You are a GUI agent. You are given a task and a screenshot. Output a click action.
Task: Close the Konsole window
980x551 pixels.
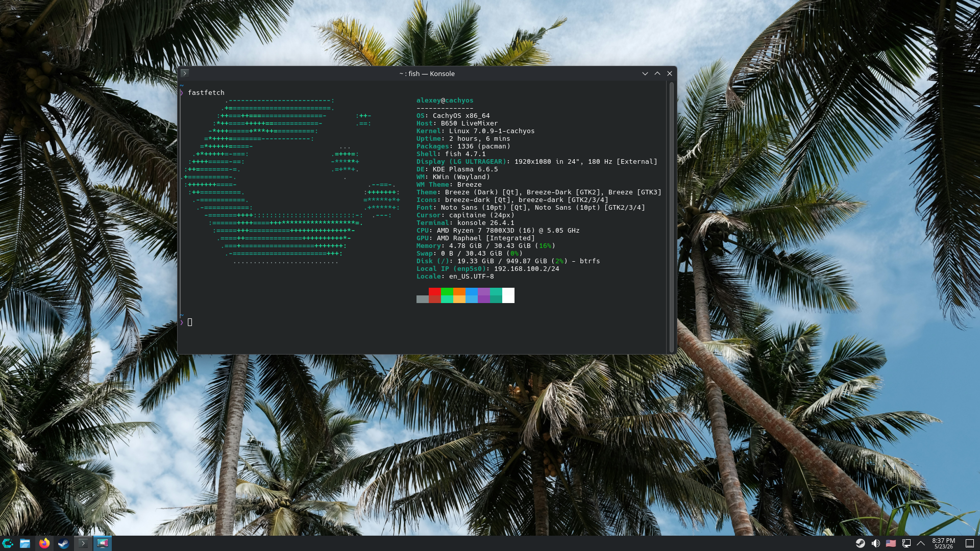tap(670, 73)
